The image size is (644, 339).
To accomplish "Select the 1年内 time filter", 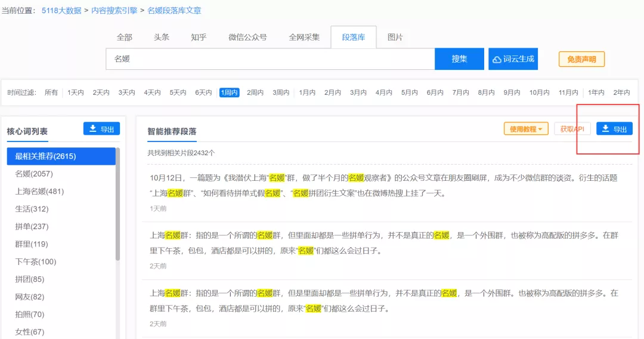I will [596, 93].
